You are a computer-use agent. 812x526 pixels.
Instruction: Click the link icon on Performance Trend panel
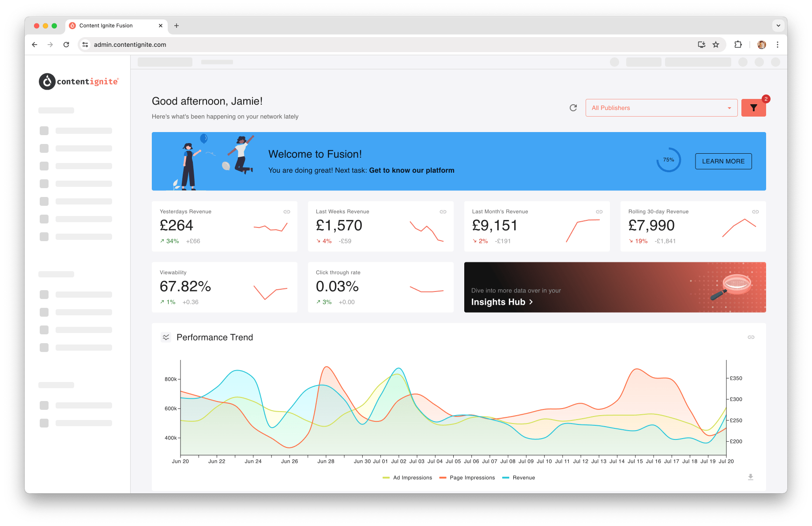[750, 337]
